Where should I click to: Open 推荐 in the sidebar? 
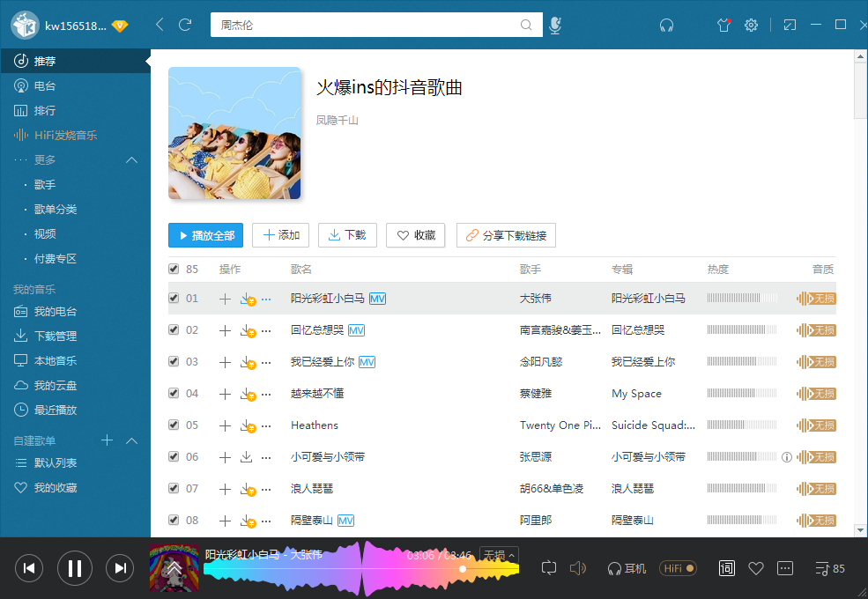click(x=75, y=61)
